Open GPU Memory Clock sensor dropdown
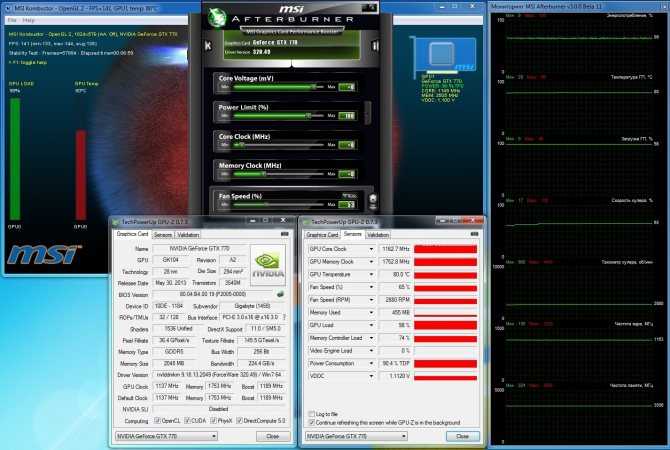The width and height of the screenshot is (670, 450). (371, 262)
